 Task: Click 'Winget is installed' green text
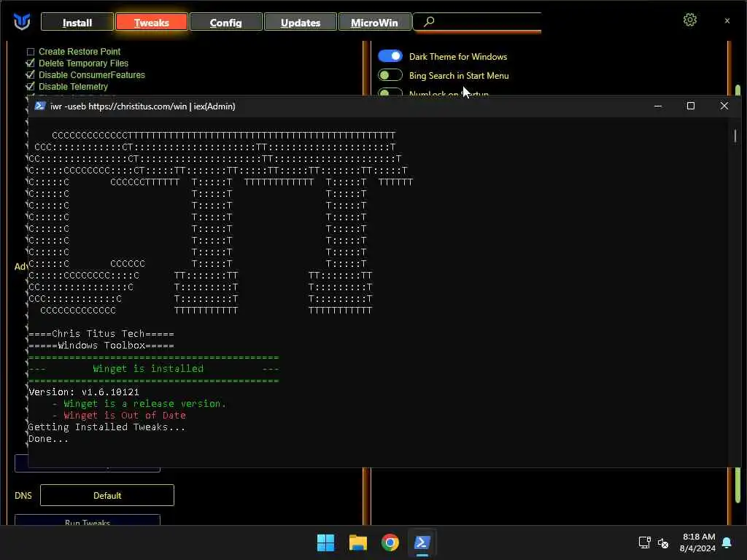(148, 368)
